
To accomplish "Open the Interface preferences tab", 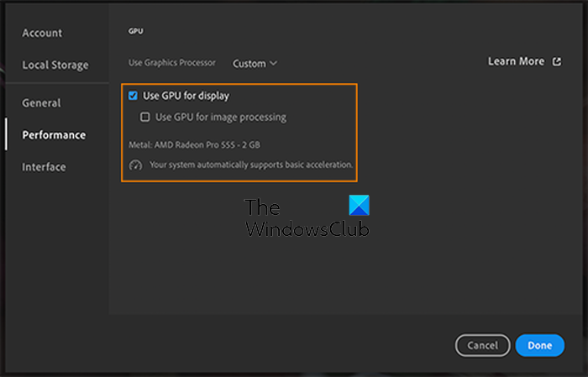I will (44, 166).
